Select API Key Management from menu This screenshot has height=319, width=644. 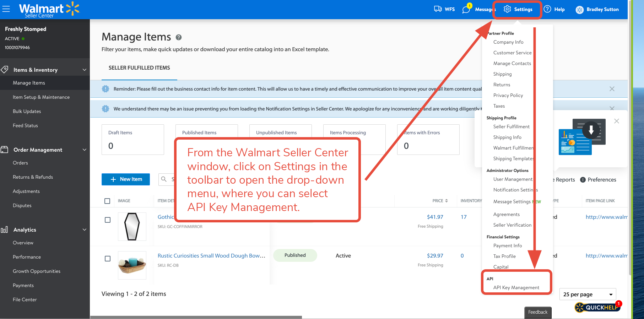[x=516, y=287]
